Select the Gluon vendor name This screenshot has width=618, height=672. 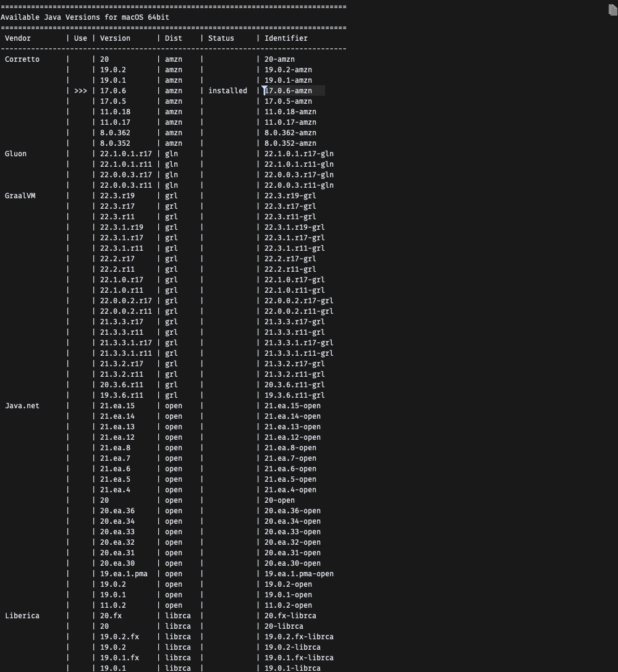click(15, 153)
